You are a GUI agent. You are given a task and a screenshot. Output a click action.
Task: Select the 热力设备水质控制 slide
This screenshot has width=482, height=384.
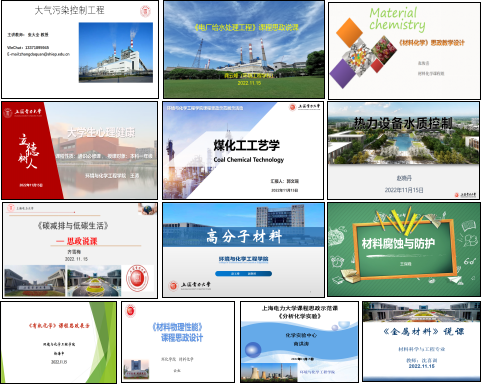tap(404, 151)
